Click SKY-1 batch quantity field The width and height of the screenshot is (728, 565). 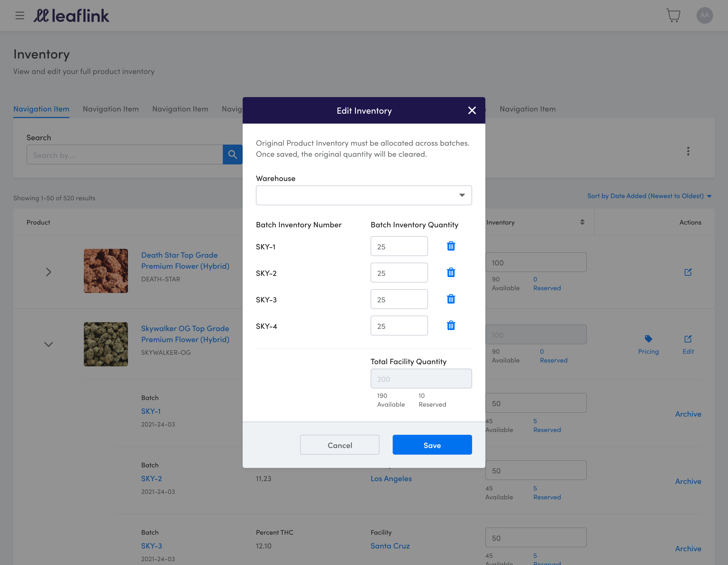399,246
